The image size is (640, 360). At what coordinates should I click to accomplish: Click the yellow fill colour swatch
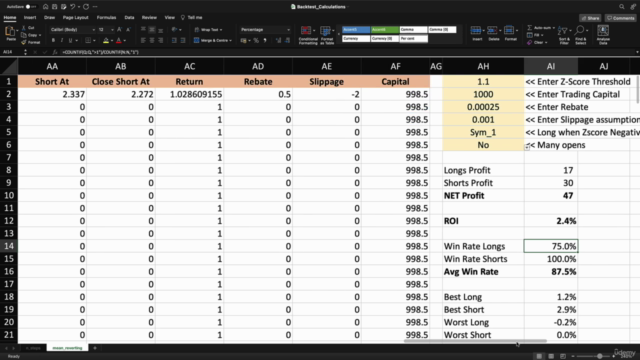[x=106, y=40]
